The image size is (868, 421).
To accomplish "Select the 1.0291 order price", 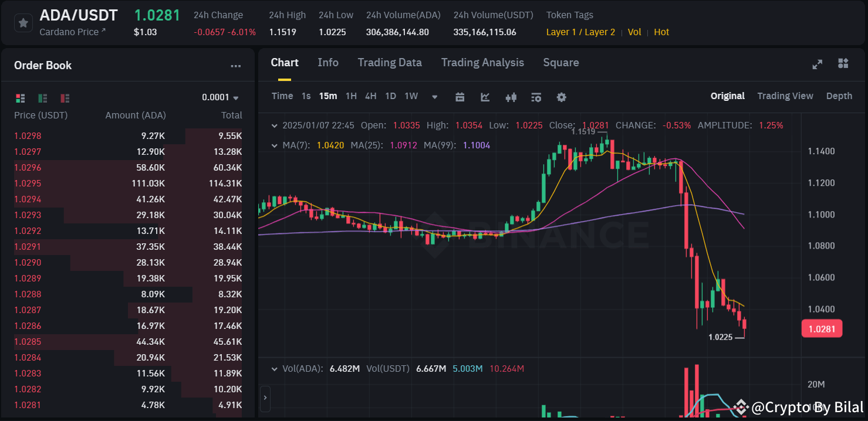I will (28, 247).
